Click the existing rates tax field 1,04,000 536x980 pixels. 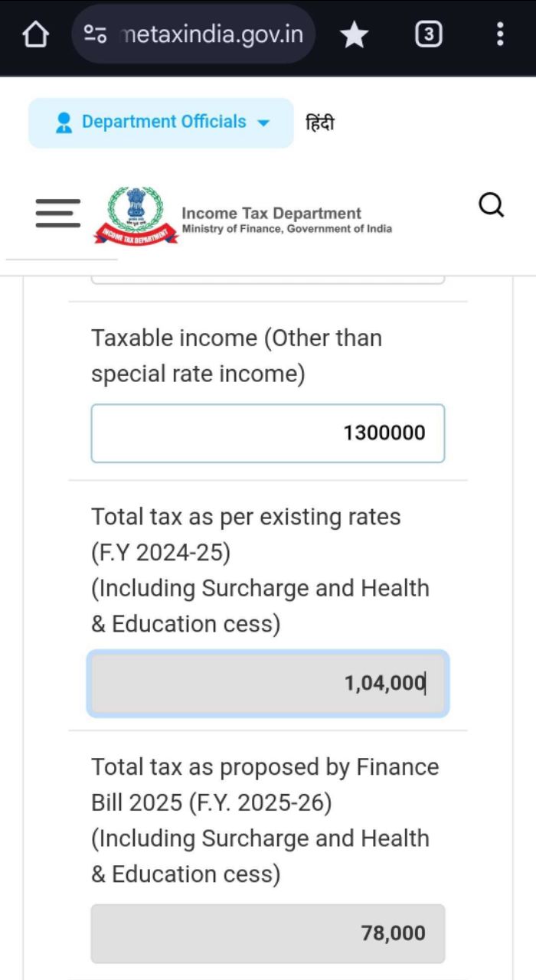(267, 683)
